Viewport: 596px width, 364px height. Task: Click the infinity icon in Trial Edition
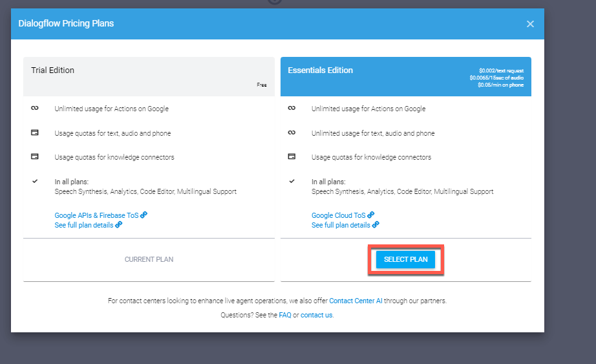pos(35,109)
